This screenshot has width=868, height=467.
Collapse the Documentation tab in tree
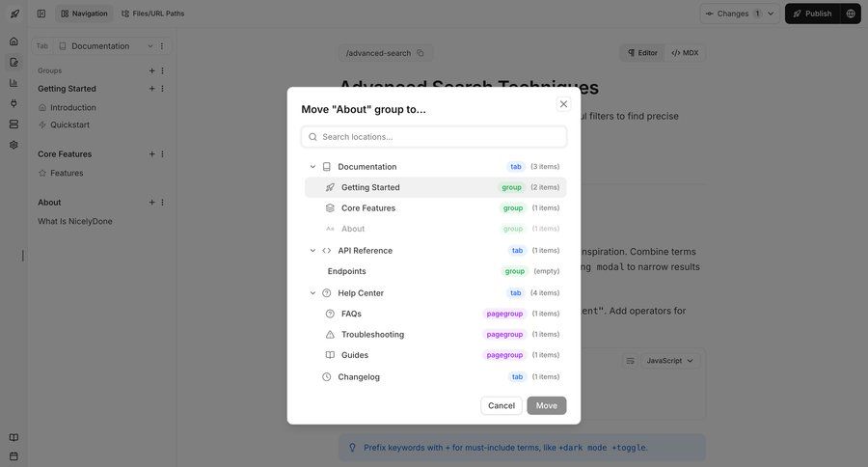click(x=312, y=167)
